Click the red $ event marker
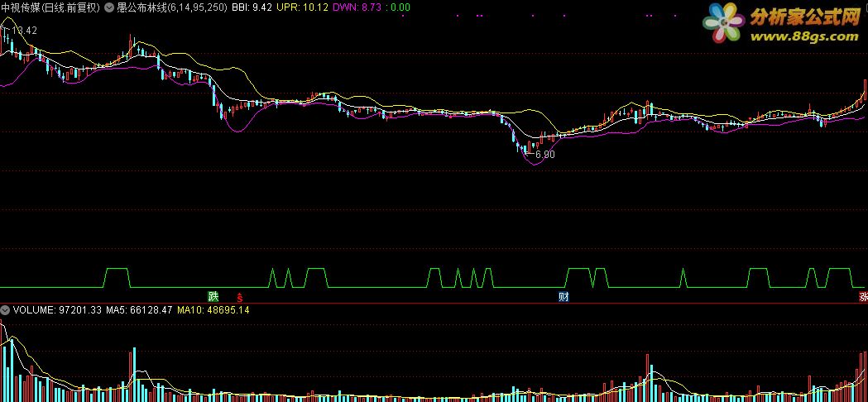The image size is (868, 402). pos(239,297)
